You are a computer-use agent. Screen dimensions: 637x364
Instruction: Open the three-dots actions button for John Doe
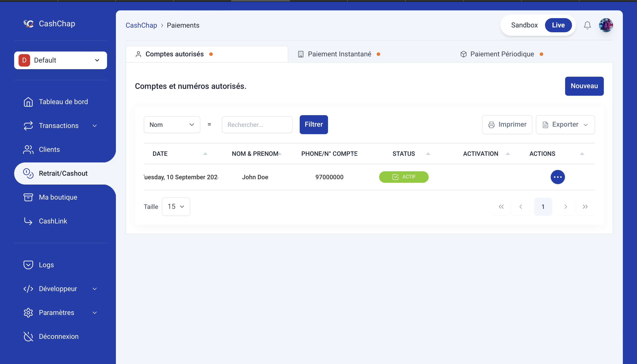click(557, 177)
